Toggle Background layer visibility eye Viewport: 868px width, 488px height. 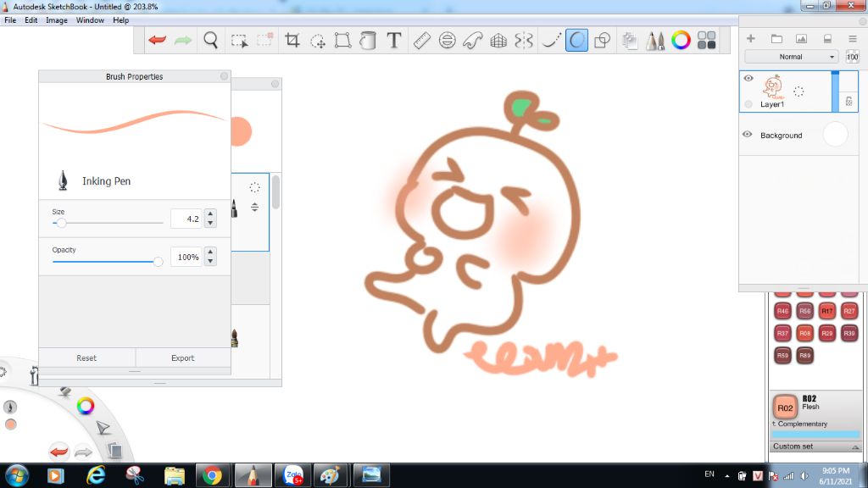[748, 135]
